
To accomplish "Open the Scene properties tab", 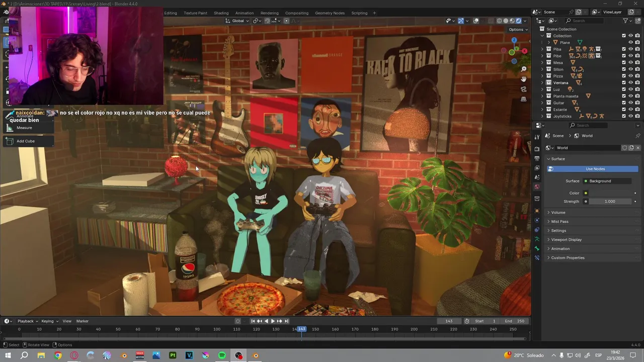I will (x=537, y=177).
